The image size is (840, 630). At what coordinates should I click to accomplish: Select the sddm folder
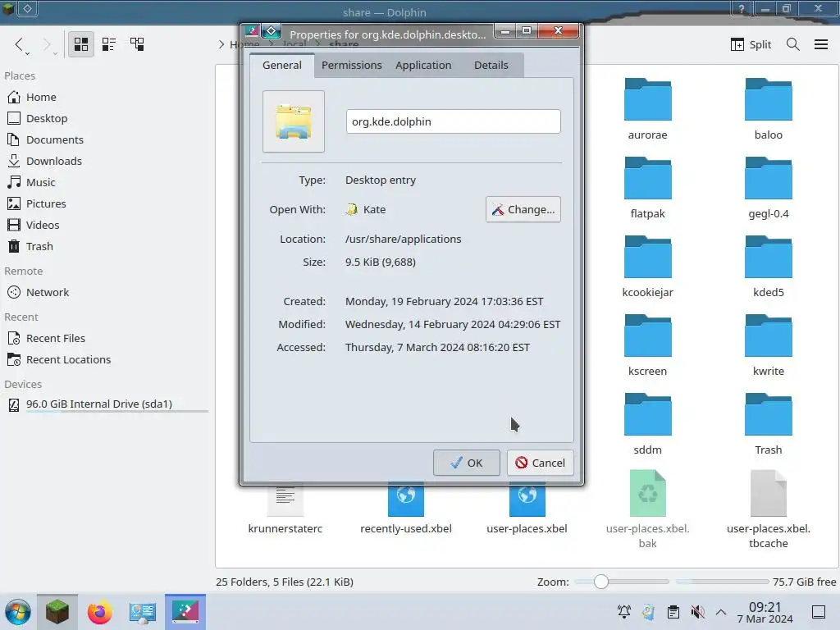click(648, 424)
